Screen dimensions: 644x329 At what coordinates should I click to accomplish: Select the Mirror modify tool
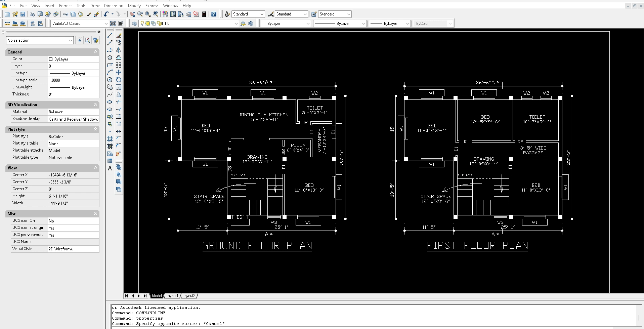119,50
